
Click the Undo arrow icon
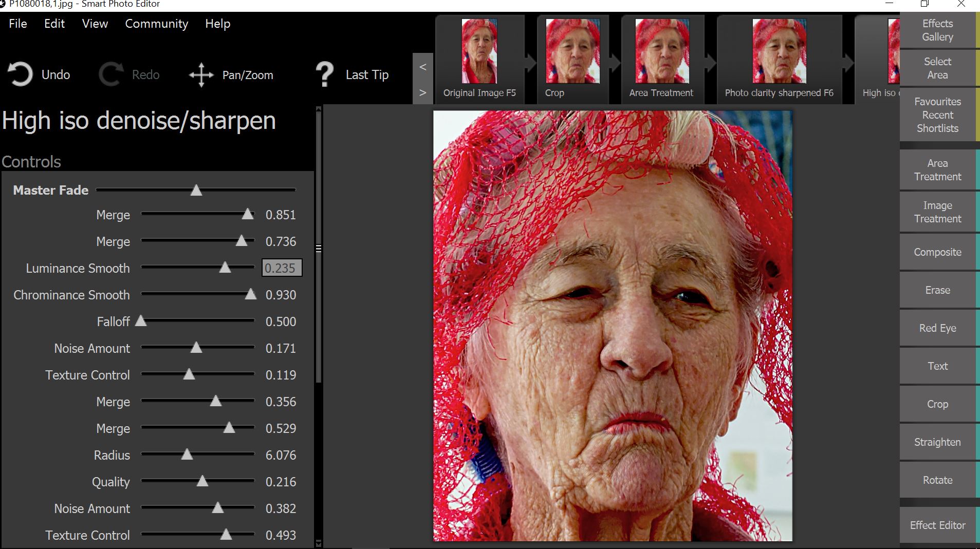(20, 74)
